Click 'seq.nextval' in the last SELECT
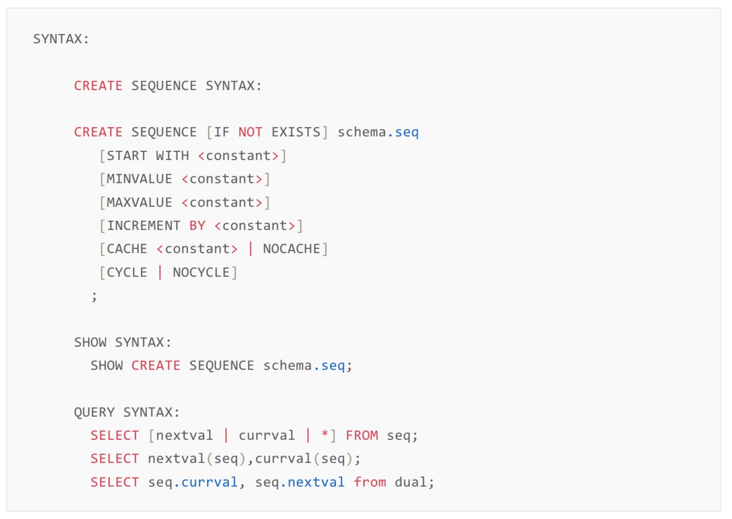This screenshot has height=519, width=732. tap(299, 482)
